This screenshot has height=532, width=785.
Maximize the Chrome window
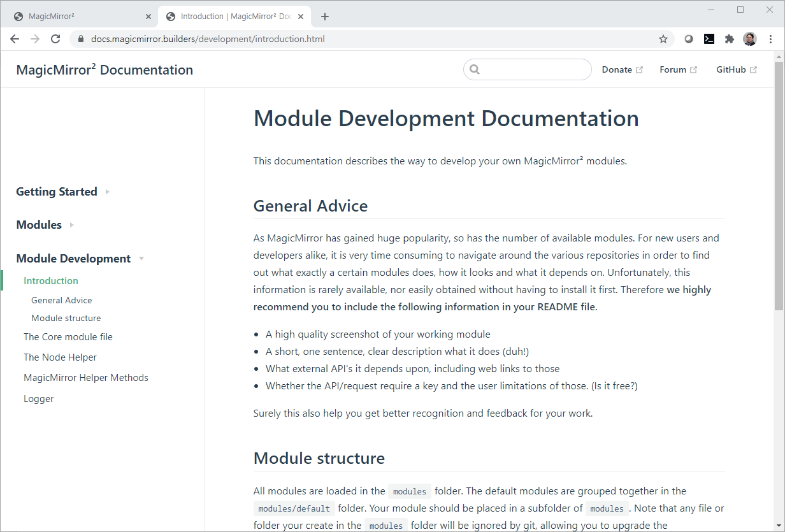[x=740, y=10]
